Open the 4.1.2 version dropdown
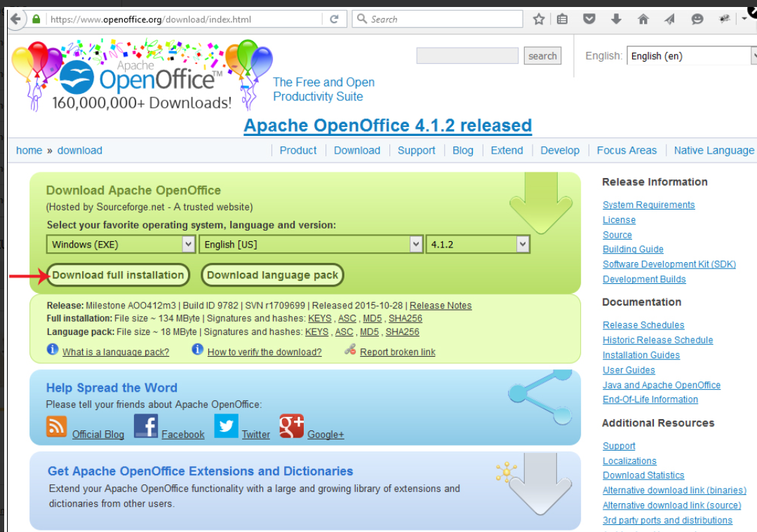The image size is (757, 532). (478, 244)
